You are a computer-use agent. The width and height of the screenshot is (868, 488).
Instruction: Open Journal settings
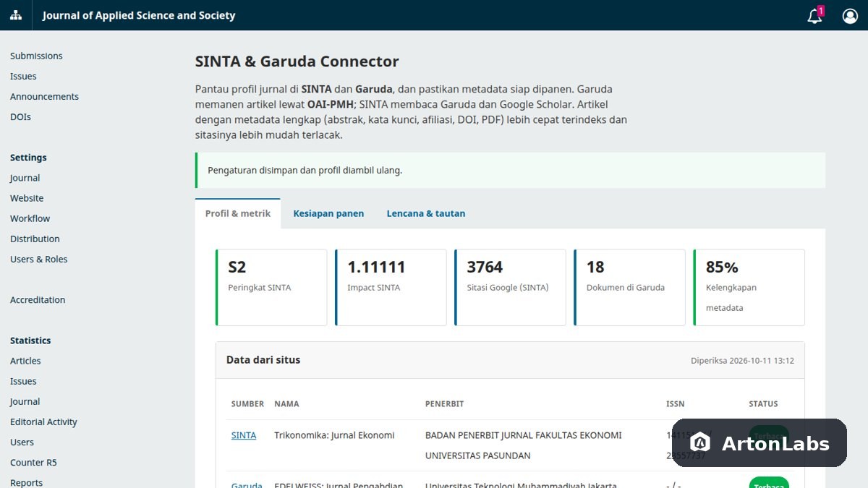point(25,178)
